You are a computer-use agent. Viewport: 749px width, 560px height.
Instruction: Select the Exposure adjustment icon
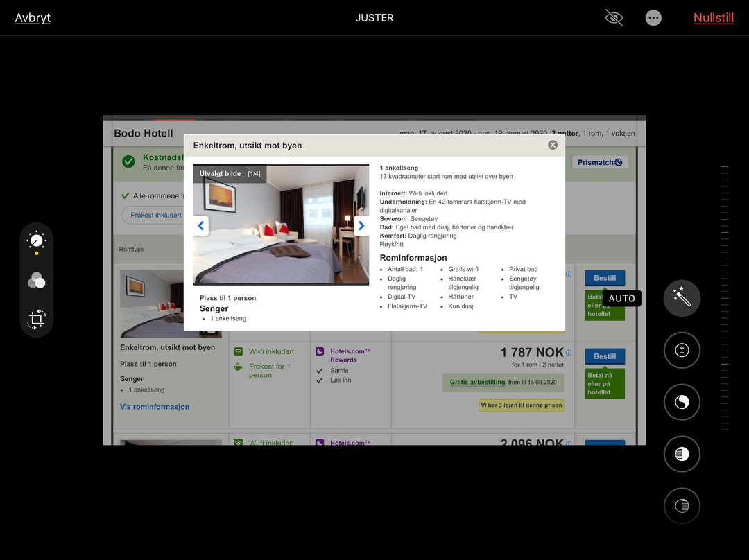682,351
